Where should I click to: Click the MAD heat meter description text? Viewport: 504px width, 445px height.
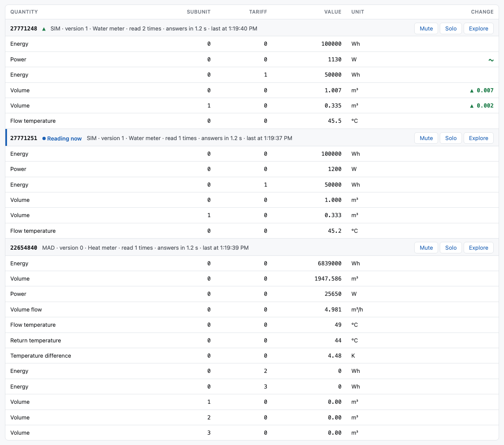click(x=145, y=248)
